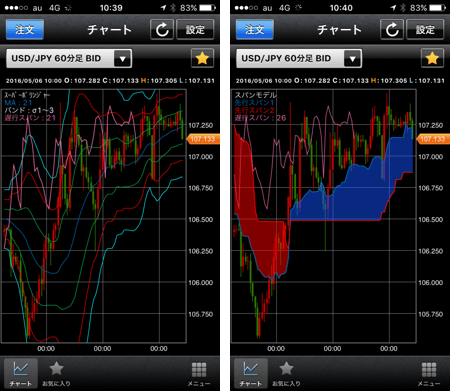Open お気に入り star tab on right phone
This screenshot has height=391, width=450.
pos(286,373)
